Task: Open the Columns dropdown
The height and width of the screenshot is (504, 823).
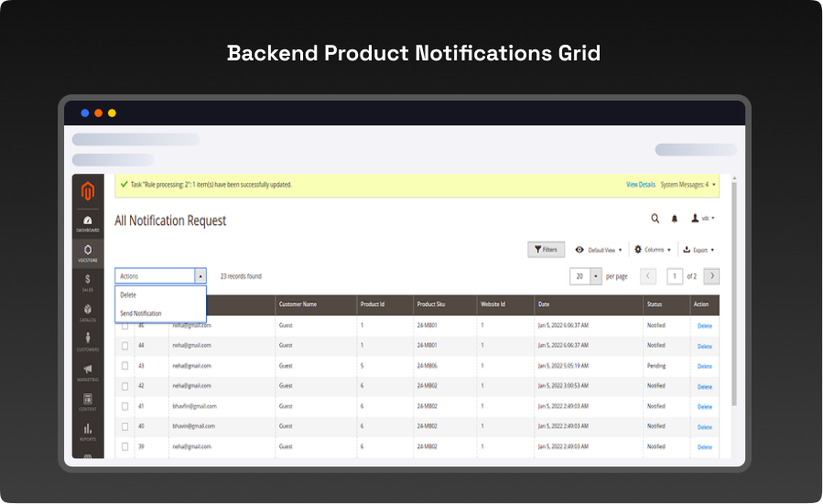Action: click(x=651, y=250)
